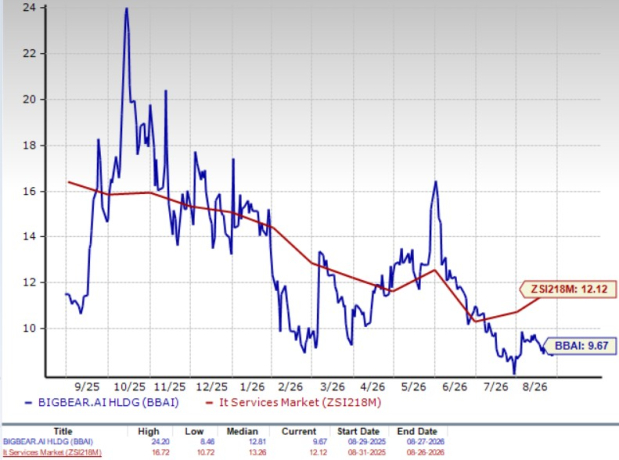The width and height of the screenshot is (619, 460).
Task: Click the 16 y-axis label
Action: 29,191
